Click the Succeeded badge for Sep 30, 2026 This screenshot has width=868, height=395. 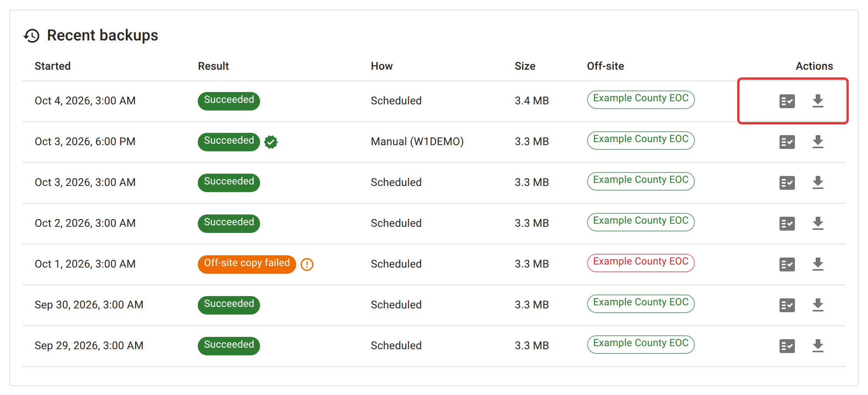point(229,305)
